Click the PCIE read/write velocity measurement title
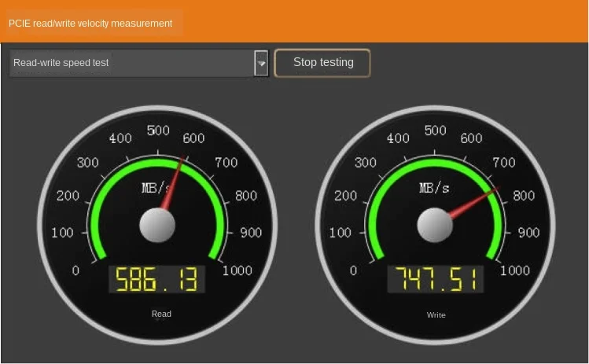 [x=90, y=24]
